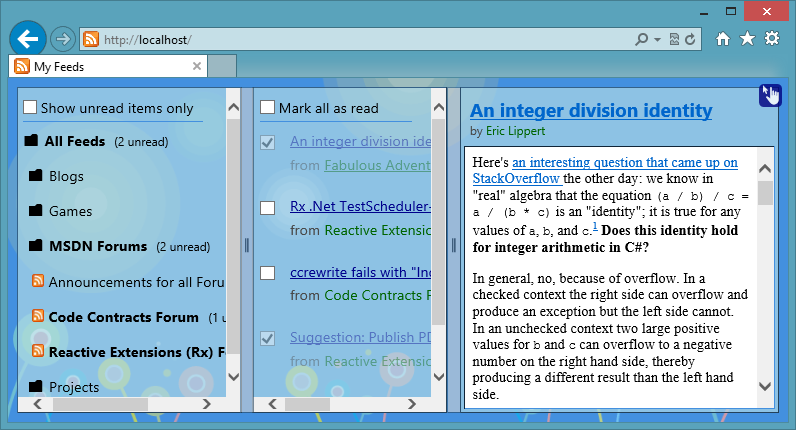Image resolution: width=796 pixels, height=430 pixels.
Task: Click the compatibility view icon
Action: [674, 39]
